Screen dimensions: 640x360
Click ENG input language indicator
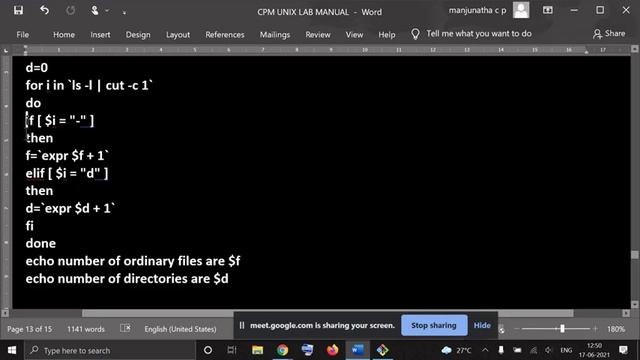point(566,350)
